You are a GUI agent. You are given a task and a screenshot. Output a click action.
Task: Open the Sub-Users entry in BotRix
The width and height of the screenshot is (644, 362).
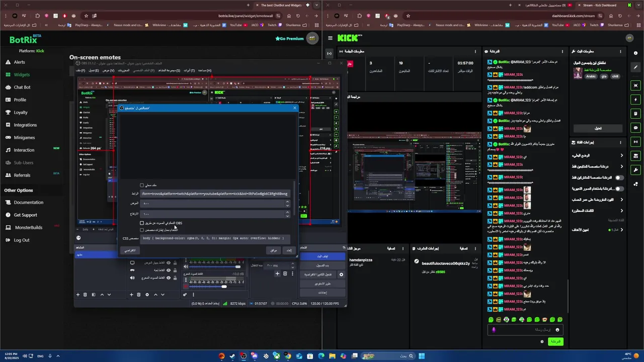(23, 162)
